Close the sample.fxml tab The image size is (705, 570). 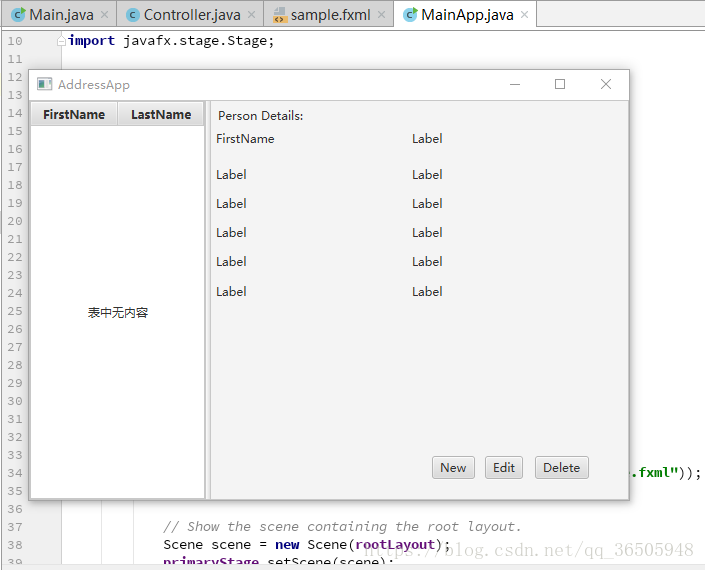381,15
